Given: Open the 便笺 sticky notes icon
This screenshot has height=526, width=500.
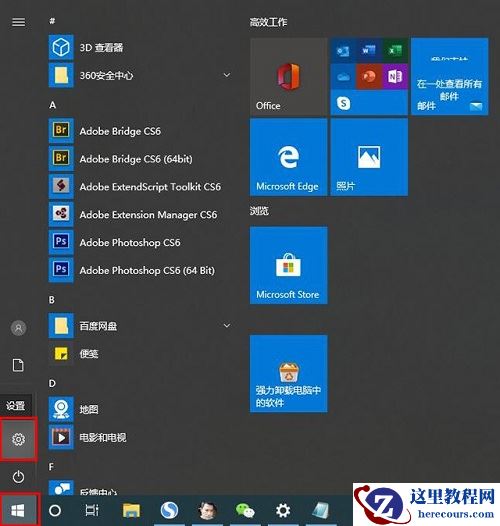Looking at the screenshot, I should pyautogui.click(x=61, y=353).
